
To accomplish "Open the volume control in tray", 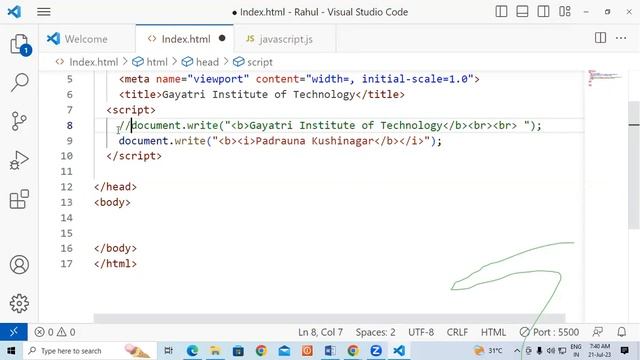I will coord(551,351).
